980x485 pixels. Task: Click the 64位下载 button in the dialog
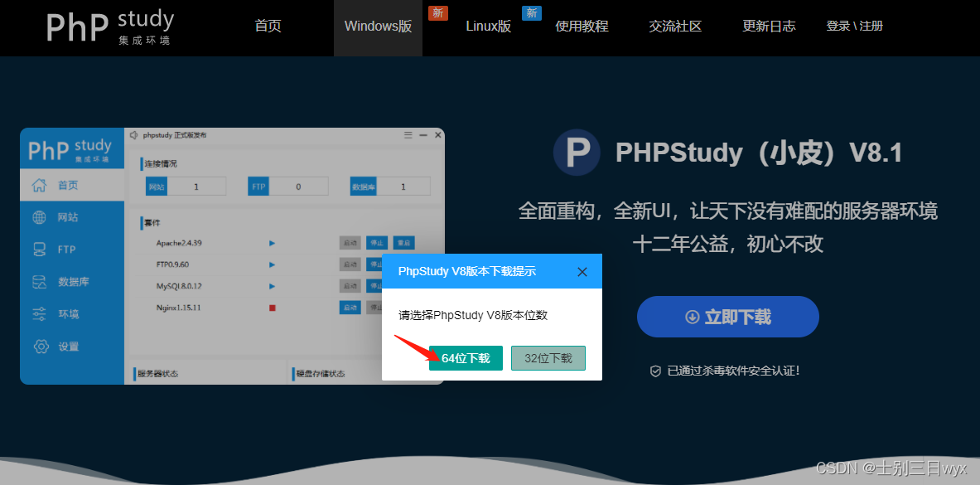pos(466,358)
